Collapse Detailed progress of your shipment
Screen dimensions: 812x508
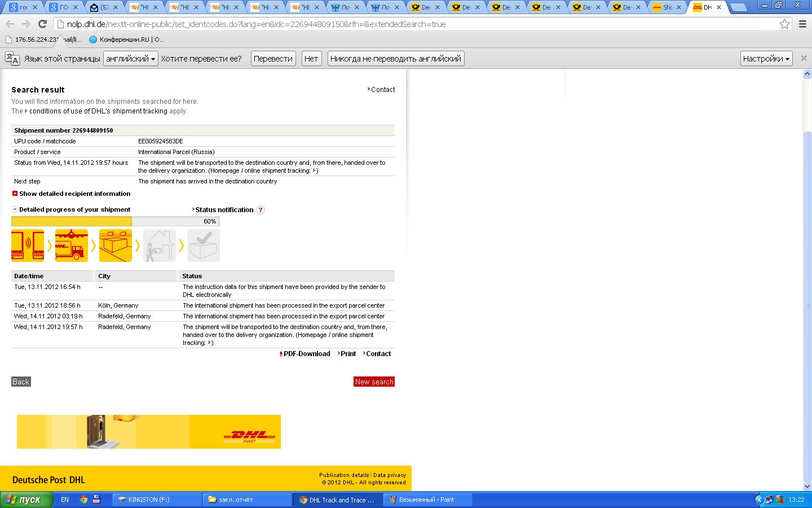tap(15, 209)
